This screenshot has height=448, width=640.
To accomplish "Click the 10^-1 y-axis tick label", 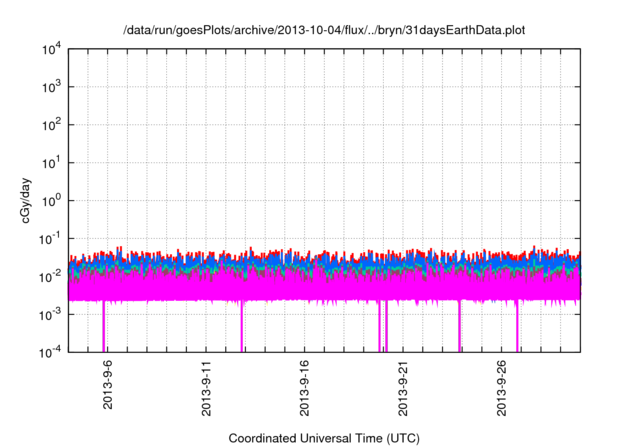I will [51, 239].
